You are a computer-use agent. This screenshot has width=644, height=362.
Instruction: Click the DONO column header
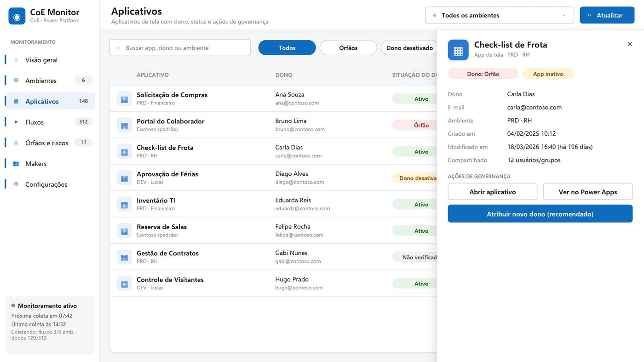tap(284, 75)
